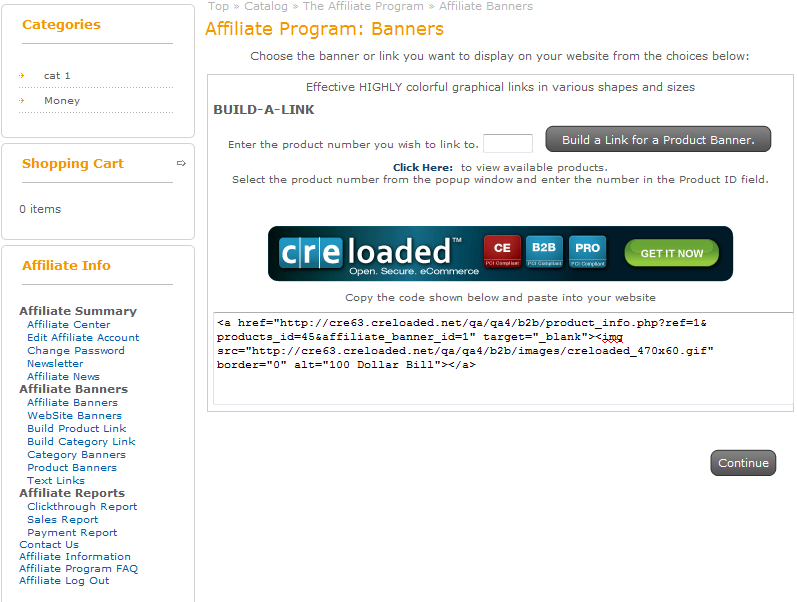Open Affiliate Information link
The height and width of the screenshot is (602, 797).
tap(75, 557)
